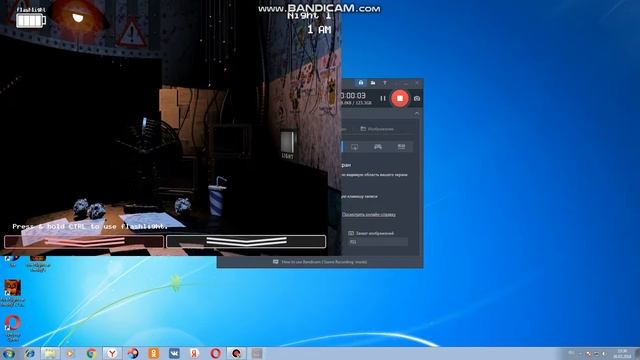Screen dimensions: 640x360
Task: Open the How to use Bandicam link
Action: click(320, 262)
